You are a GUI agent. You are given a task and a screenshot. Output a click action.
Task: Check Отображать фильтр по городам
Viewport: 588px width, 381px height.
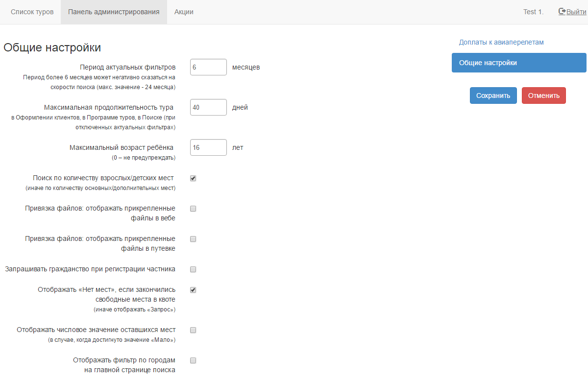(193, 360)
